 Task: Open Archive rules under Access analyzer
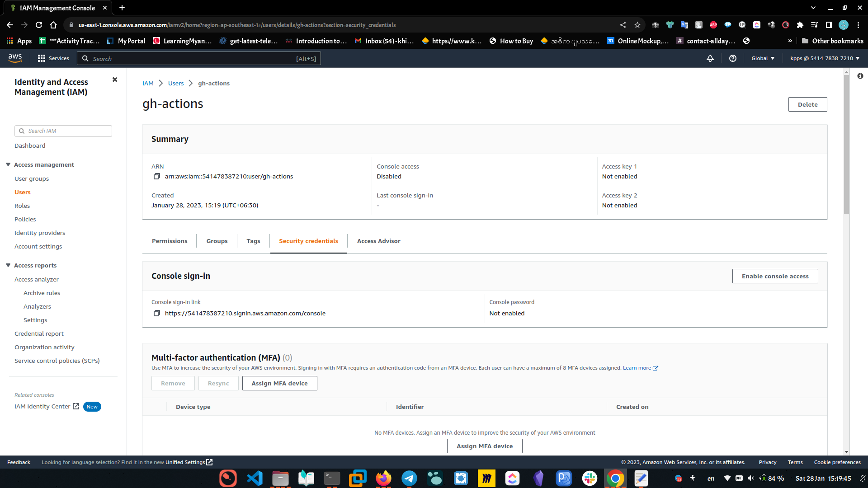[x=42, y=293]
